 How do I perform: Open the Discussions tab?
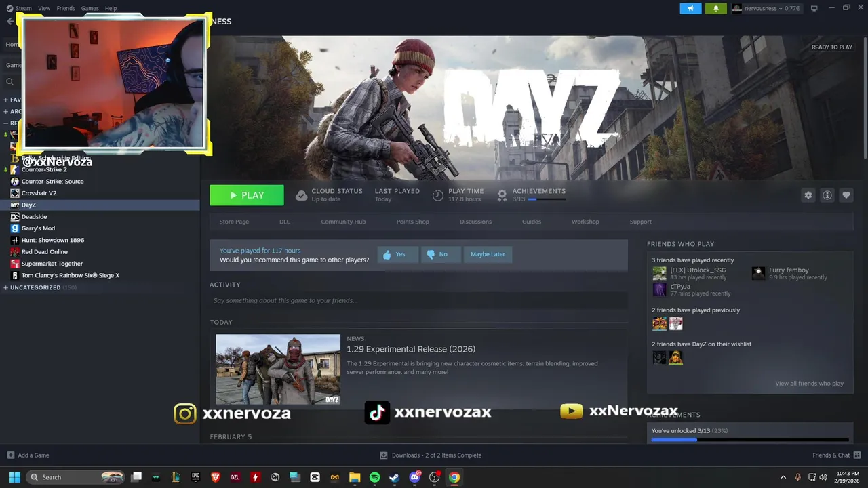pos(475,222)
